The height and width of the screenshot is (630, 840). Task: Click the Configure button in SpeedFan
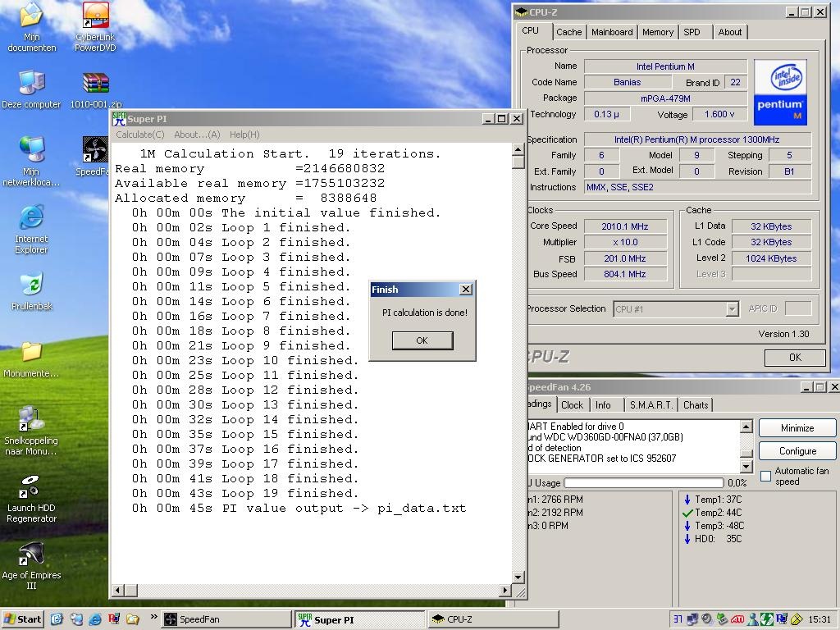[797, 451]
